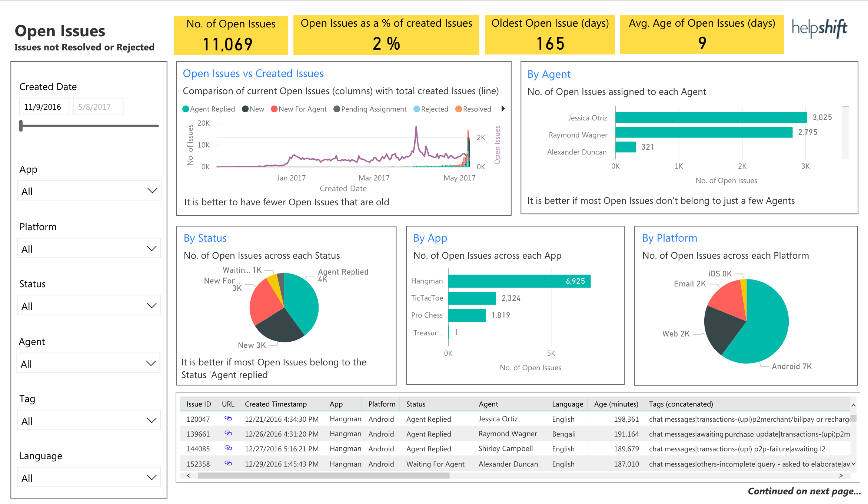Toggle Agent Replied legend item

209,109
